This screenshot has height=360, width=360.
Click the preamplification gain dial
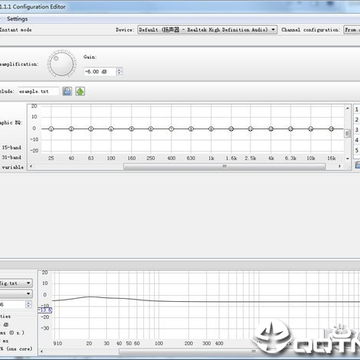point(61,63)
